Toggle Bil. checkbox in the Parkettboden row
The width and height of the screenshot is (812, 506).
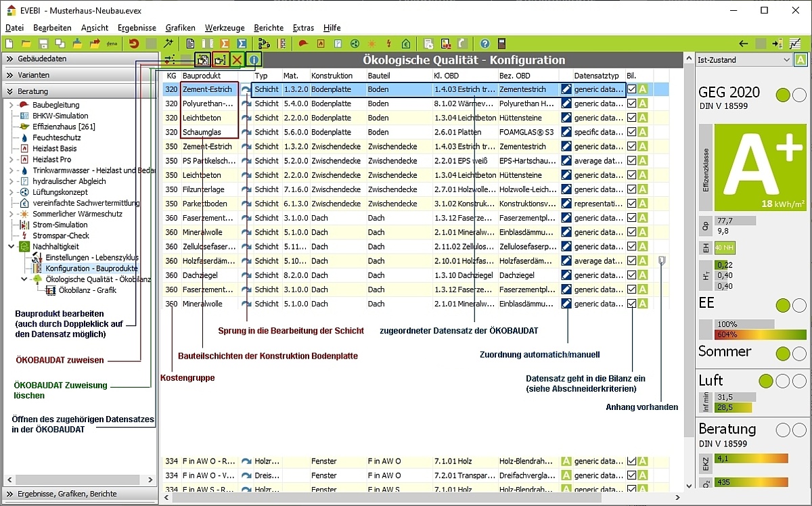click(x=631, y=204)
